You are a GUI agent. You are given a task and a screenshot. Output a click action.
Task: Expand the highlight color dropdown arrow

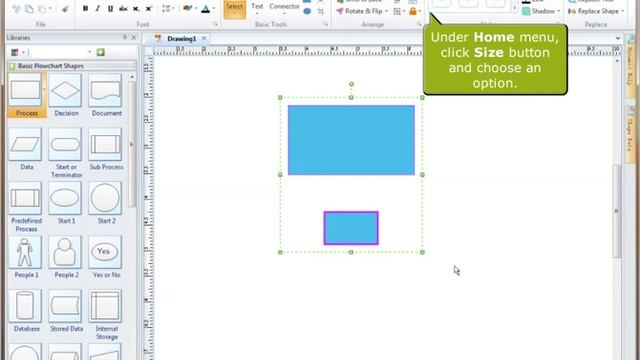(x=196, y=9)
